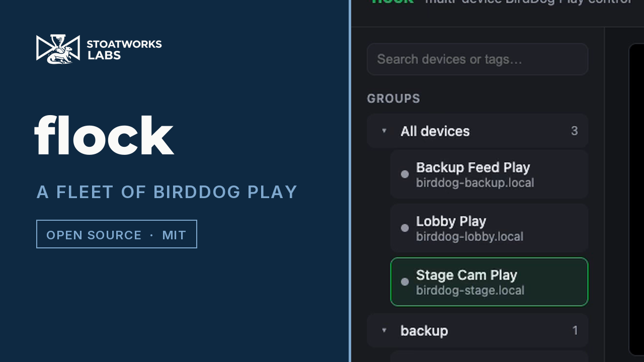Collapse the All devices group triangle
This screenshot has height=362, width=644.
tap(384, 131)
